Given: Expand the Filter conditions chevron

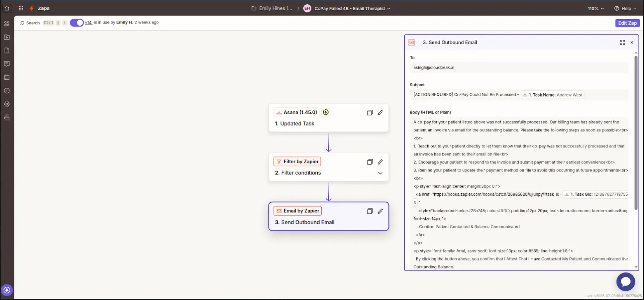Looking at the screenshot, I should tap(380, 173).
